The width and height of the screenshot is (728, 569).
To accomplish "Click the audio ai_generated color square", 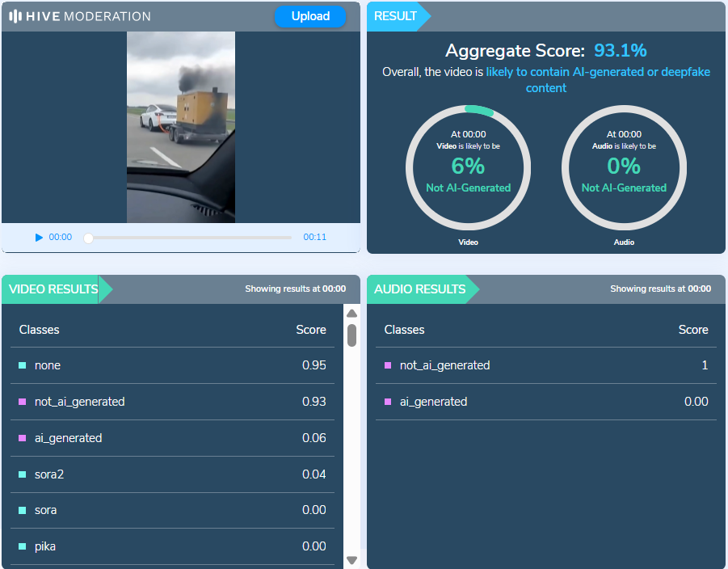I will [388, 402].
